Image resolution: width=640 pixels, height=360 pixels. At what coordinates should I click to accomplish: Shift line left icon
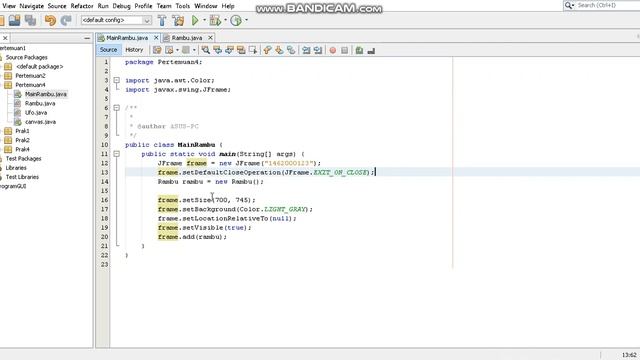click(306, 50)
